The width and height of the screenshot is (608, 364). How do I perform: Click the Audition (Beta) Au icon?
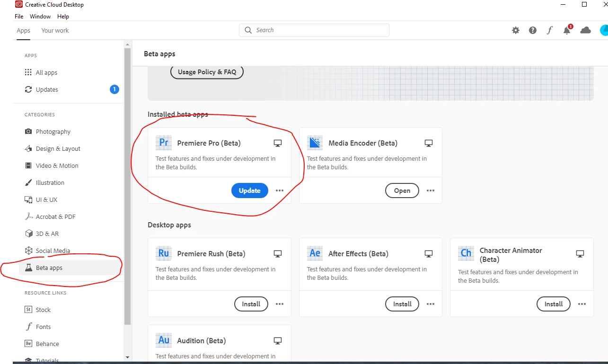point(164,340)
